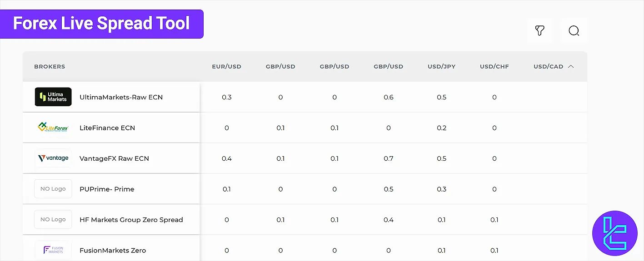Viewport: 644px width, 261px height.
Task: Open LiteFinance ECN broker link
Action: pyautogui.click(x=107, y=128)
